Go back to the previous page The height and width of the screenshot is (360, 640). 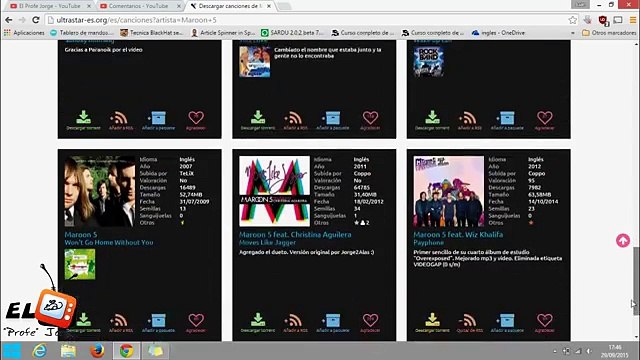pyautogui.click(x=9, y=20)
